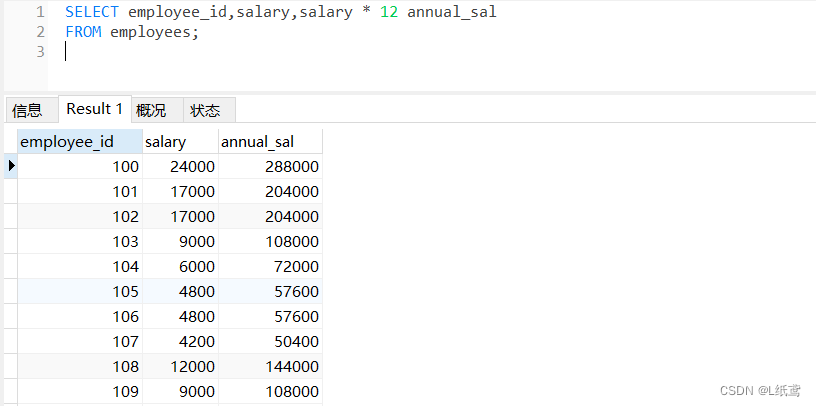Select annual_sal cell 57600 in row 105
This screenshot has height=406, width=816.
(x=270, y=291)
